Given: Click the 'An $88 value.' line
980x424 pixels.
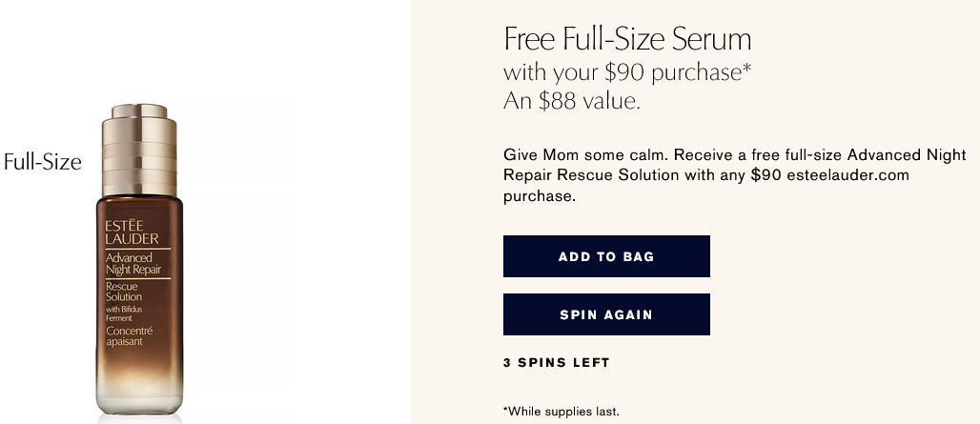Looking at the screenshot, I should point(571,100).
